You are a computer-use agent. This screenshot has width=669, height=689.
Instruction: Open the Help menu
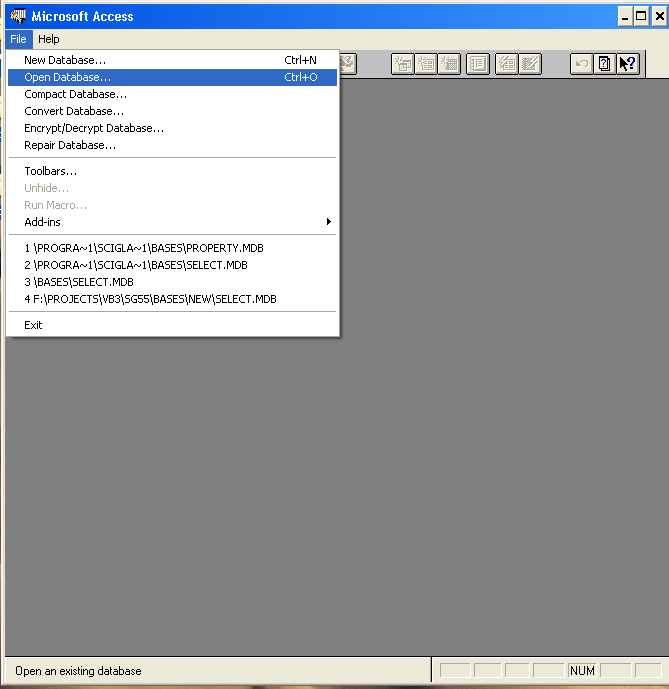[x=48, y=39]
